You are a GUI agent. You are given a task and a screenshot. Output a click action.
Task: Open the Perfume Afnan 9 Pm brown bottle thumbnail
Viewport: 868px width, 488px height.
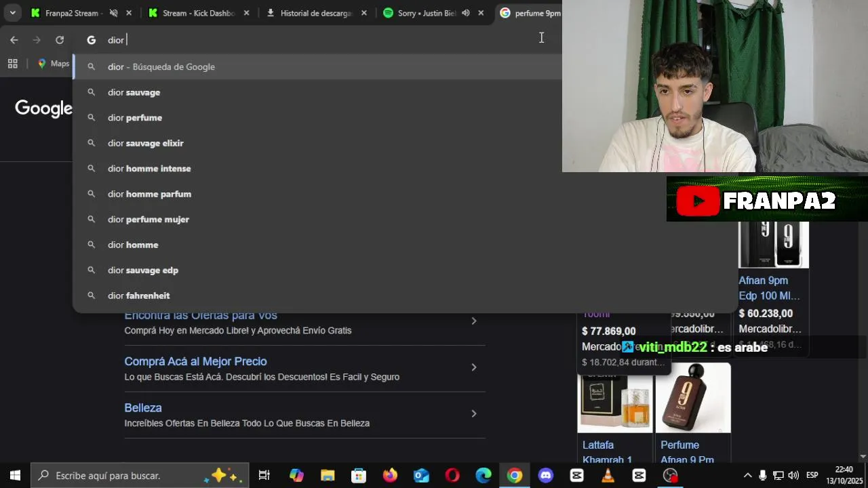click(x=693, y=398)
